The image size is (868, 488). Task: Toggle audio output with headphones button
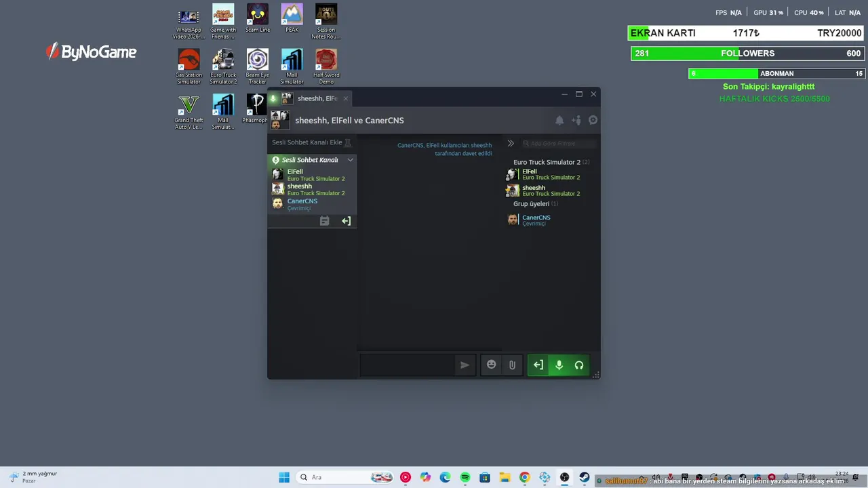coord(579,365)
